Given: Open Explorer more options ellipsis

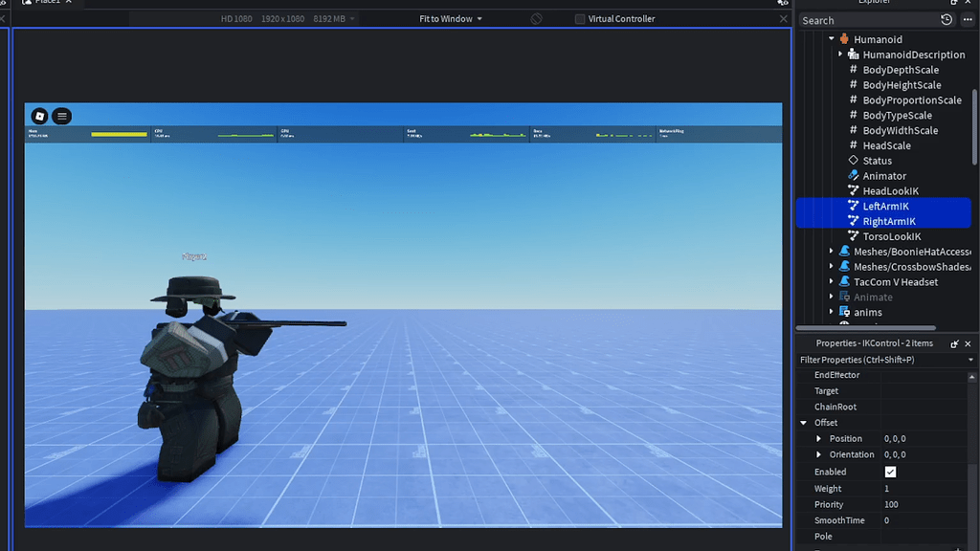Looking at the screenshot, I should click(x=968, y=20).
